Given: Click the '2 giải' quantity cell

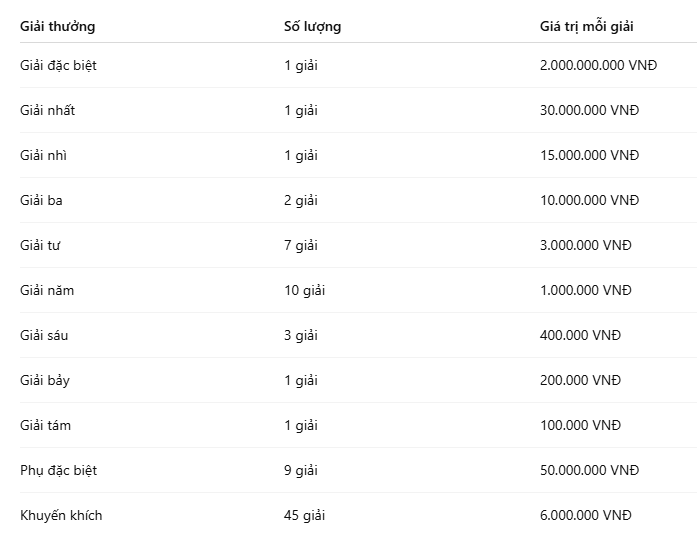Looking at the screenshot, I should pos(301,200).
